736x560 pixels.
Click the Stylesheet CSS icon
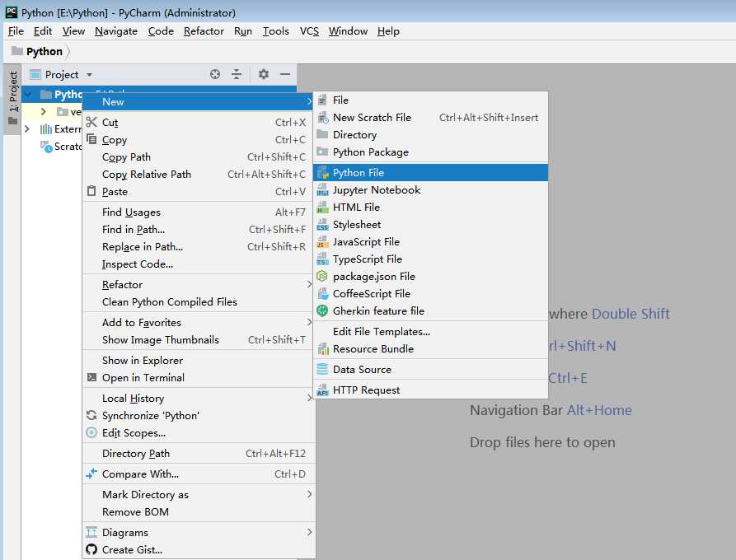pos(322,225)
